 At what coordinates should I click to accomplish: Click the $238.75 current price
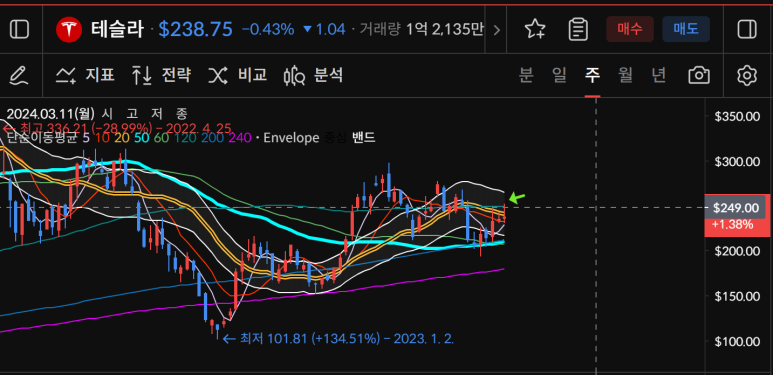[195, 30]
